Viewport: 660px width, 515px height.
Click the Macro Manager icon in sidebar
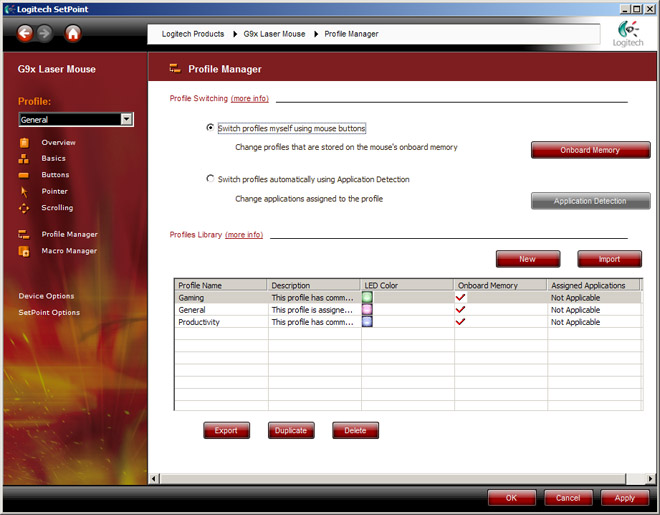pos(24,251)
